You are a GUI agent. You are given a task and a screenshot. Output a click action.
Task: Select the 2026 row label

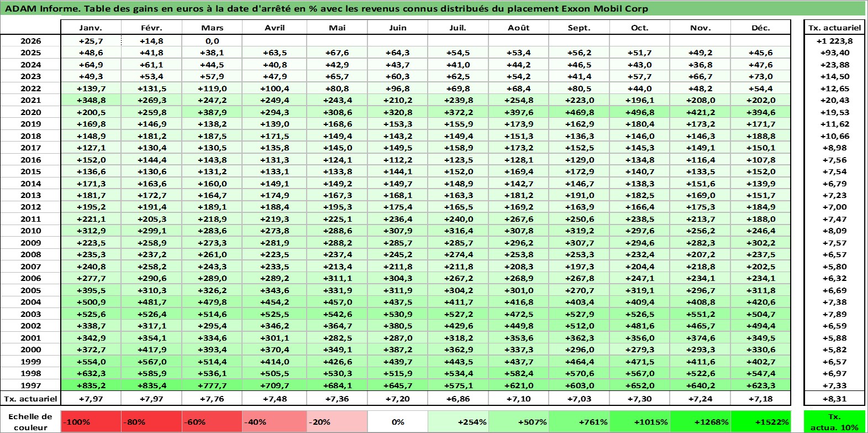tap(30, 41)
